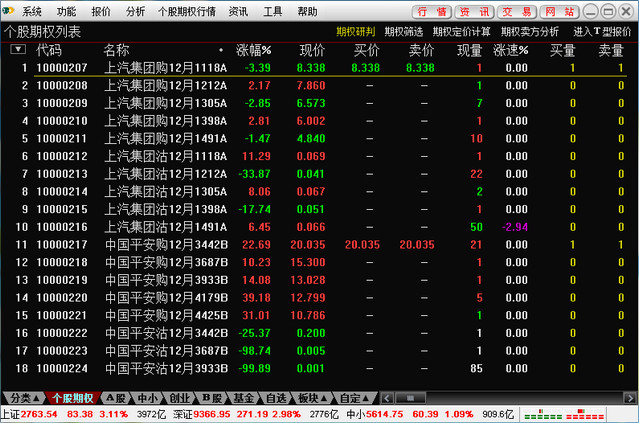
Task: Open the 系统 menu
Action: click(x=32, y=11)
